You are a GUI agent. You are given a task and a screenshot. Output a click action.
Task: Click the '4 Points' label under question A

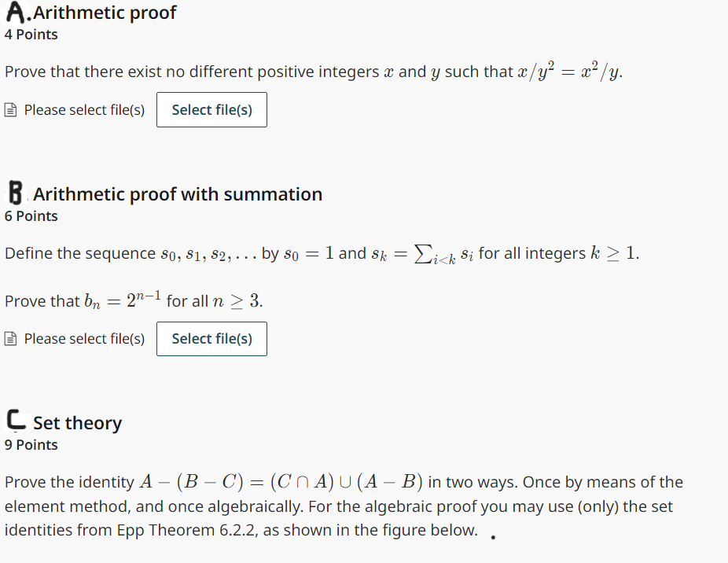coord(31,34)
